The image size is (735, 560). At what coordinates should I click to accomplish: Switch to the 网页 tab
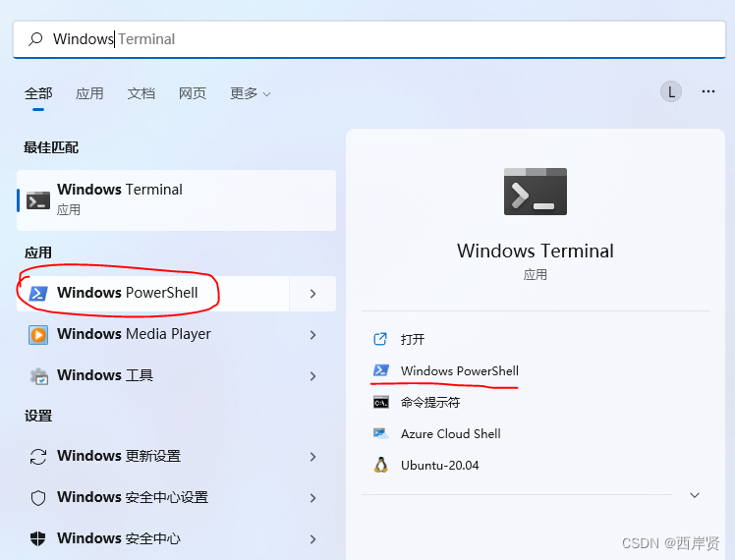coord(193,93)
